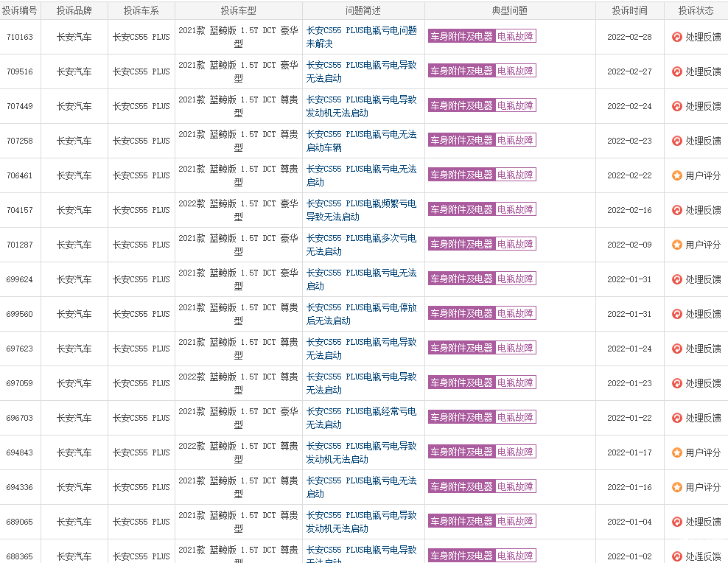Click 电瓶故障 tag in row 710163
The width and height of the screenshot is (728, 563).
515,36
